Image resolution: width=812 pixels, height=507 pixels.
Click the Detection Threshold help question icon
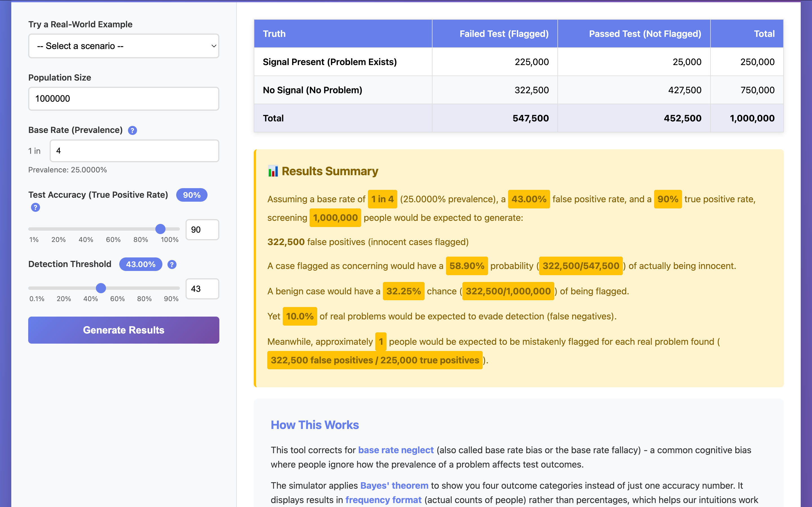172,264
